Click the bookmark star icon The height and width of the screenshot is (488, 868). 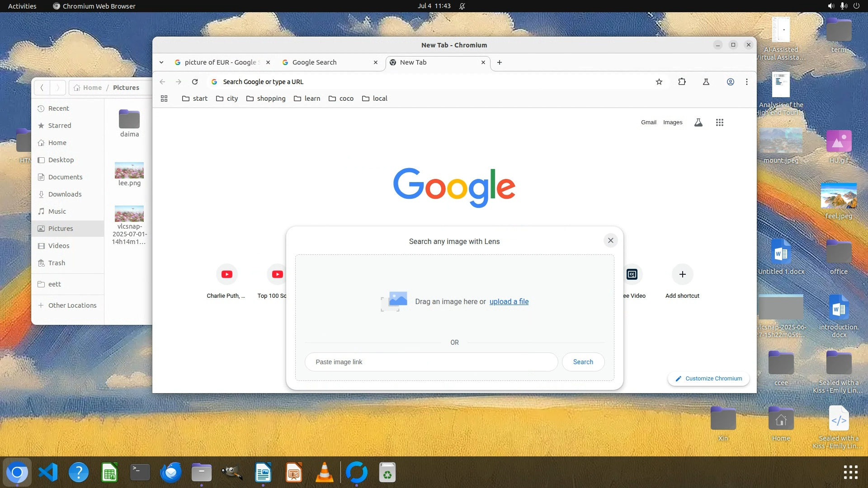(659, 82)
